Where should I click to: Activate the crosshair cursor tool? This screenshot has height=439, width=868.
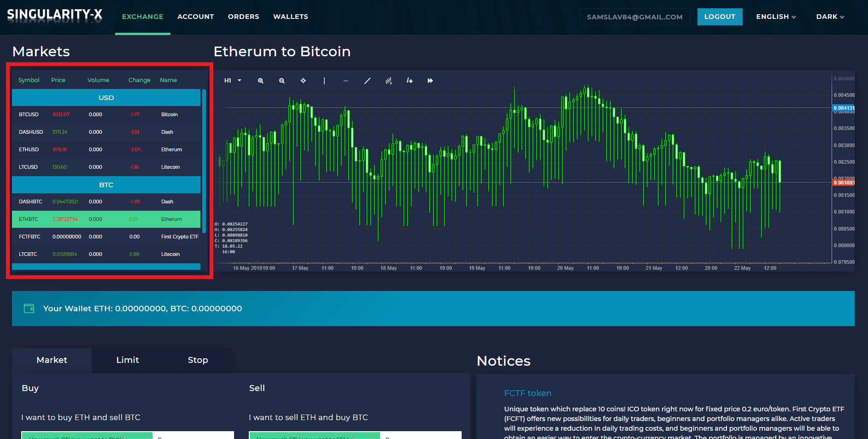[303, 81]
